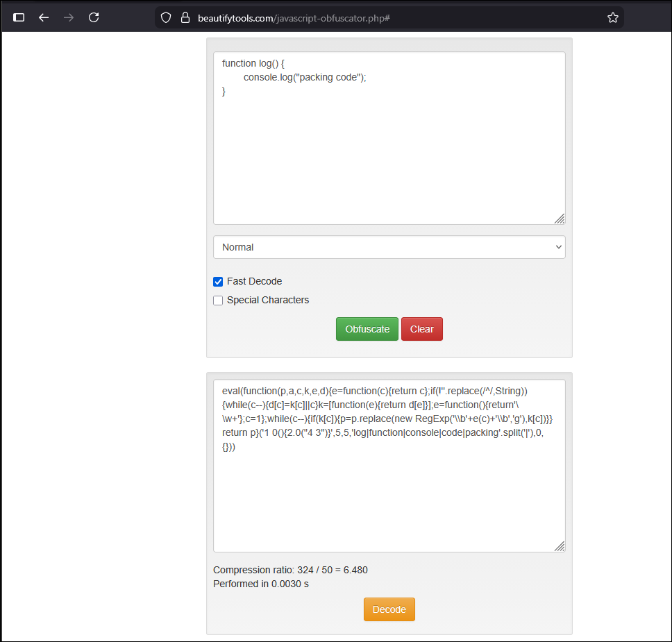
Task: Click the beautifytools.com URL in address bar
Action: (294, 18)
